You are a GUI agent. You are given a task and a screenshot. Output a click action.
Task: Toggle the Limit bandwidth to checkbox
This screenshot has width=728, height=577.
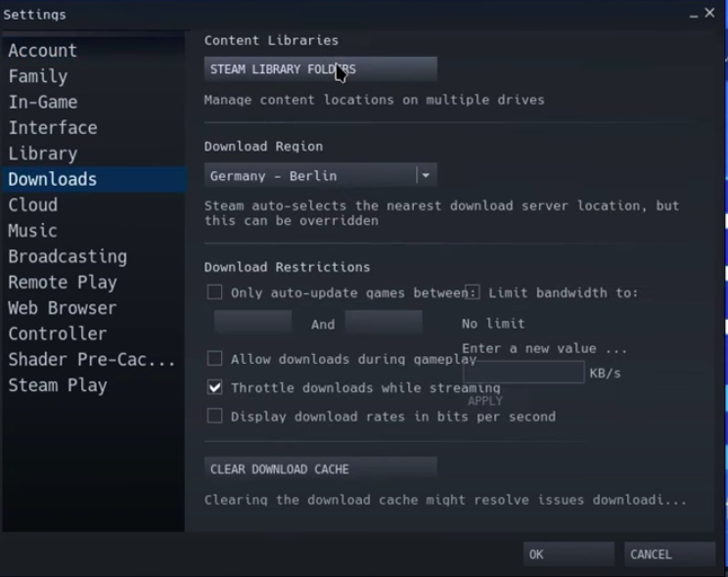tap(473, 292)
